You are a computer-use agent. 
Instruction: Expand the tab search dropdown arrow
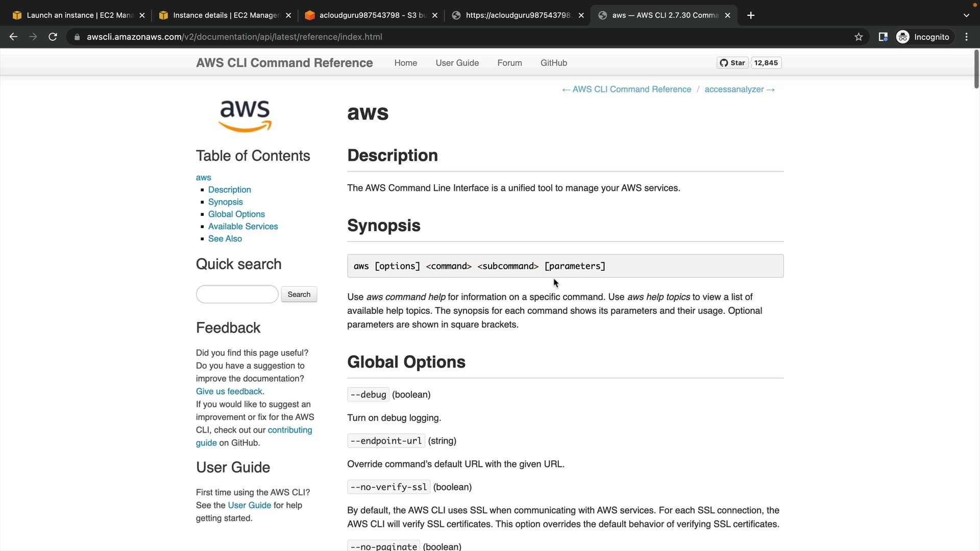(x=966, y=15)
